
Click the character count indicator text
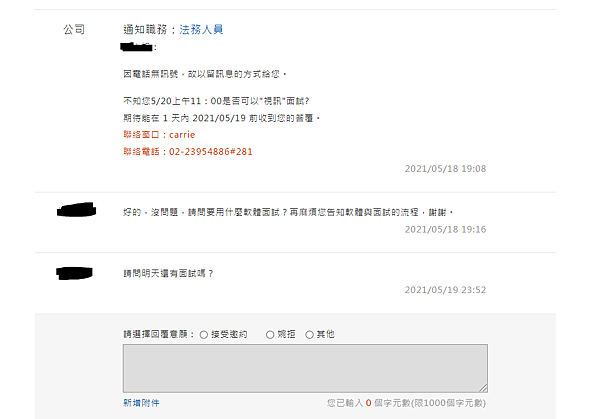pos(406,403)
